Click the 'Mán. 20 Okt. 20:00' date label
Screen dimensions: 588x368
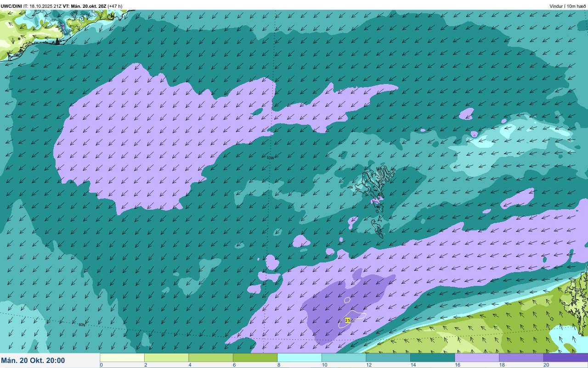[x=33, y=361]
